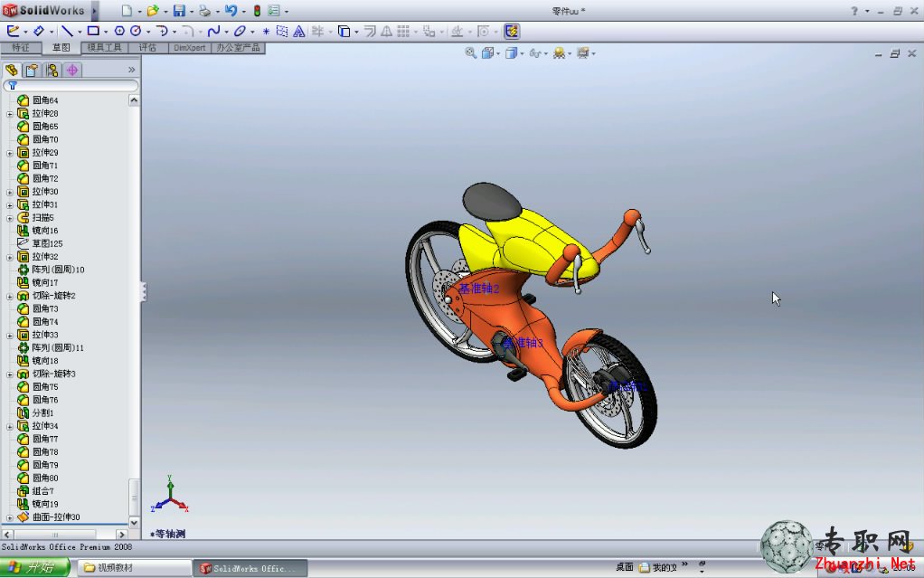Open the Windows Start button
Image resolution: width=924 pixels, height=578 pixels.
point(34,567)
